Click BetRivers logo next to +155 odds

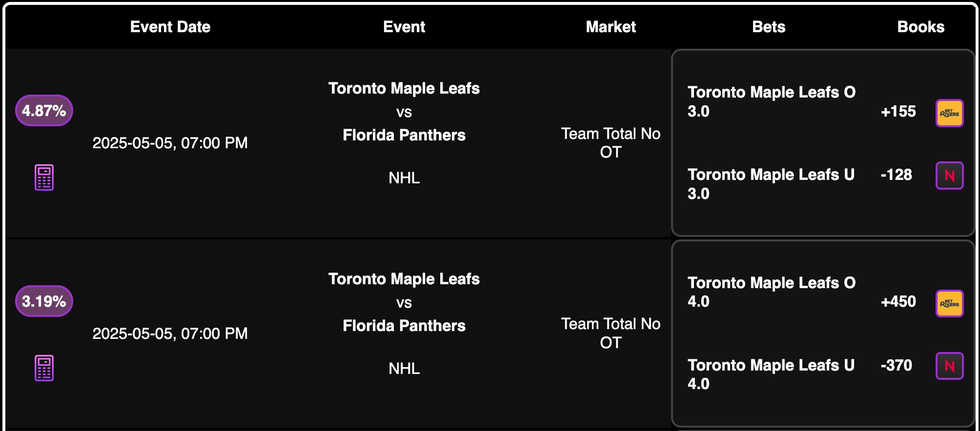[949, 113]
